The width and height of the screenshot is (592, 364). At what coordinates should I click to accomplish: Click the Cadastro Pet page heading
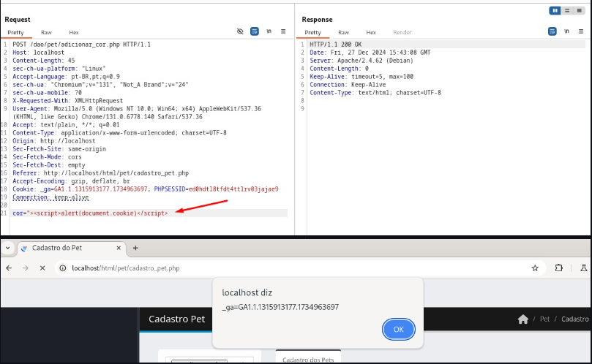[x=176, y=319]
